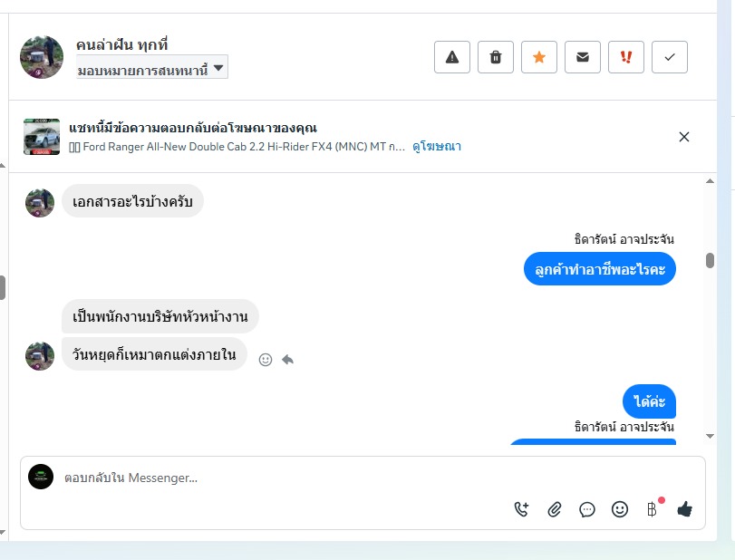Reply to the 'วันหยุดก็เหมาตกแต่งภายใน' message
735x560 pixels.
[287, 360]
